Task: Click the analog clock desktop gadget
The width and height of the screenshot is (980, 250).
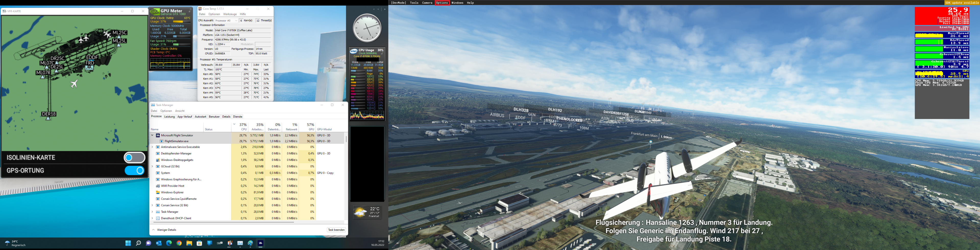Action: [x=367, y=28]
